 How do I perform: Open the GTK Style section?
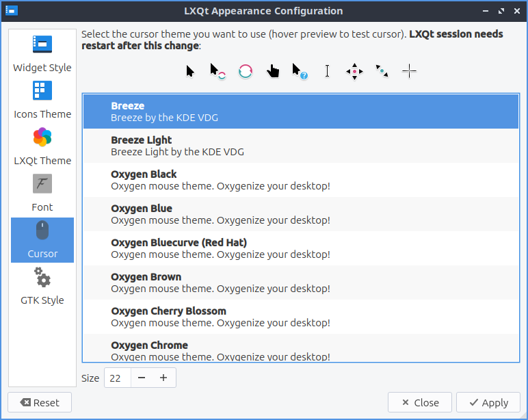point(42,287)
